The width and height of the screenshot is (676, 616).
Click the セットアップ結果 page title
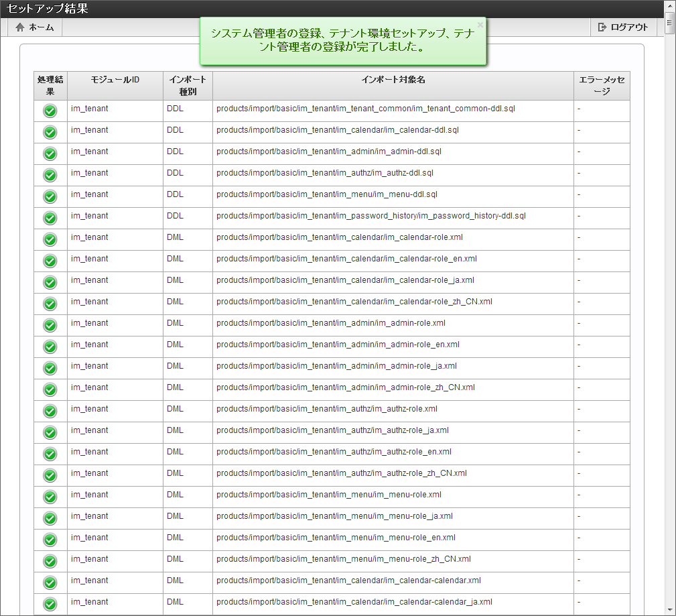[x=48, y=9]
